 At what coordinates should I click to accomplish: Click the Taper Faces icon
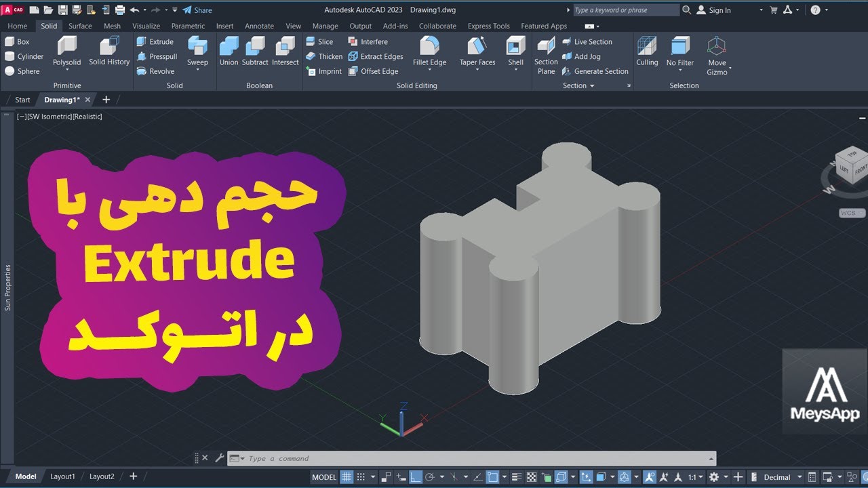pyautogui.click(x=477, y=46)
